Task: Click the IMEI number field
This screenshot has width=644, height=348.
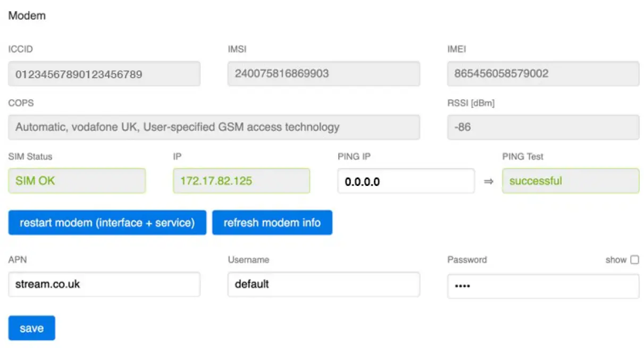Action: tap(543, 74)
